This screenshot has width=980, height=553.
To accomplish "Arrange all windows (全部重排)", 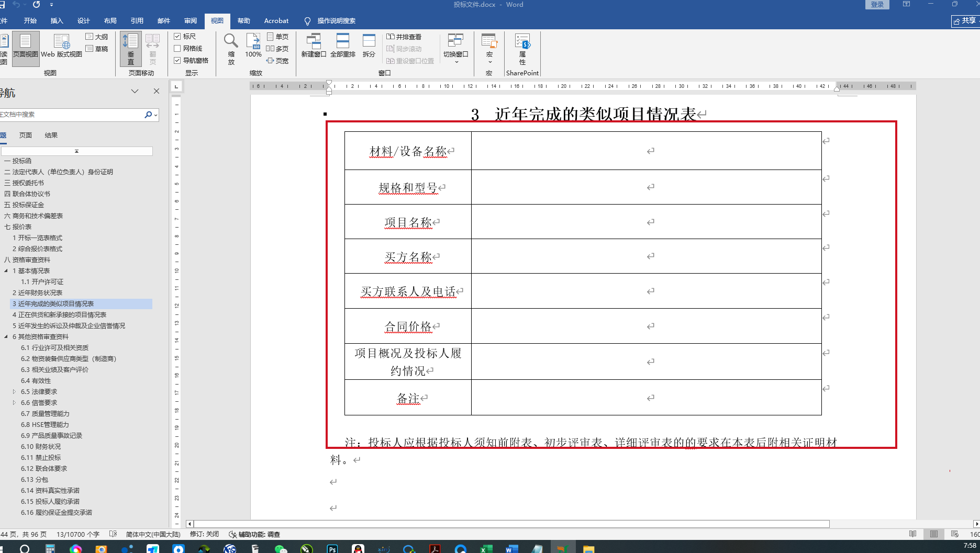I will click(x=343, y=46).
